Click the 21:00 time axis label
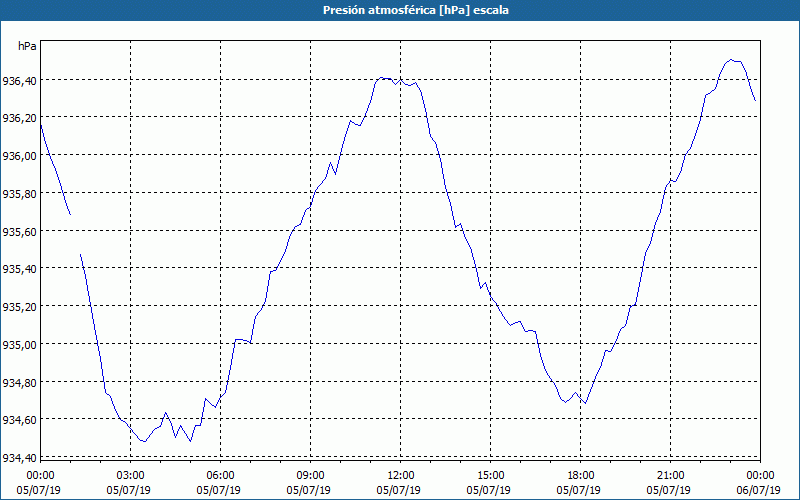This screenshot has width=800, height=500. pos(670,476)
